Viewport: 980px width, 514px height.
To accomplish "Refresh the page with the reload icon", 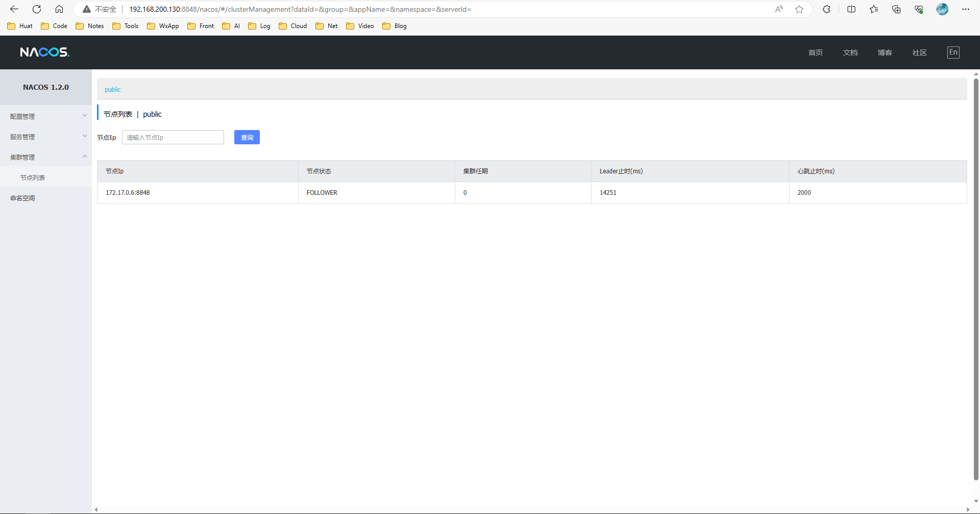I will [37, 9].
